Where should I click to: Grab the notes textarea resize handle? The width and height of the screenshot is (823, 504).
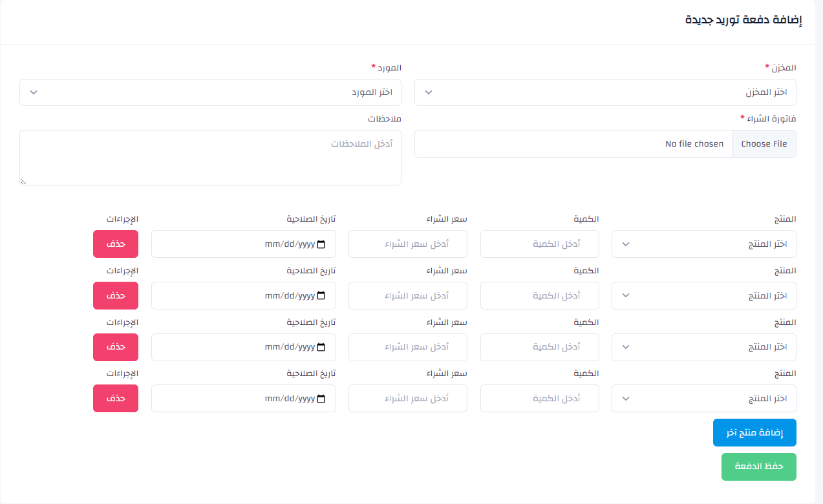[x=24, y=182]
